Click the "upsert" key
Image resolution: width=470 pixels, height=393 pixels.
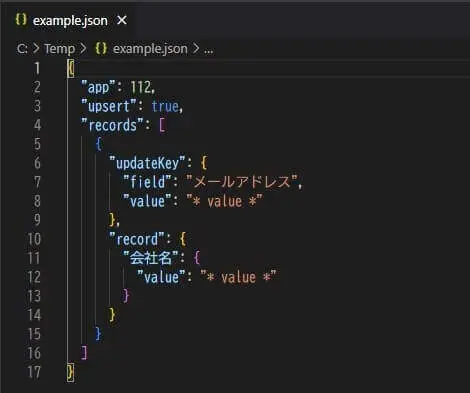[x=109, y=106]
